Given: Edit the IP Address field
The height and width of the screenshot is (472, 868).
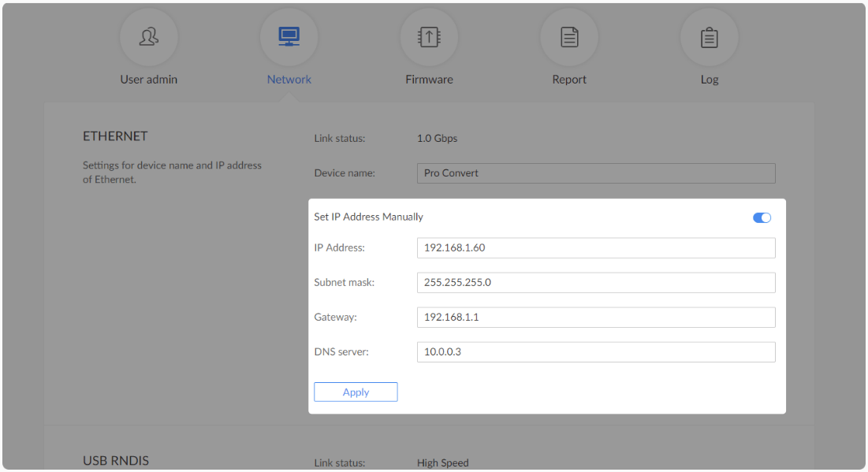Looking at the screenshot, I should coord(596,248).
